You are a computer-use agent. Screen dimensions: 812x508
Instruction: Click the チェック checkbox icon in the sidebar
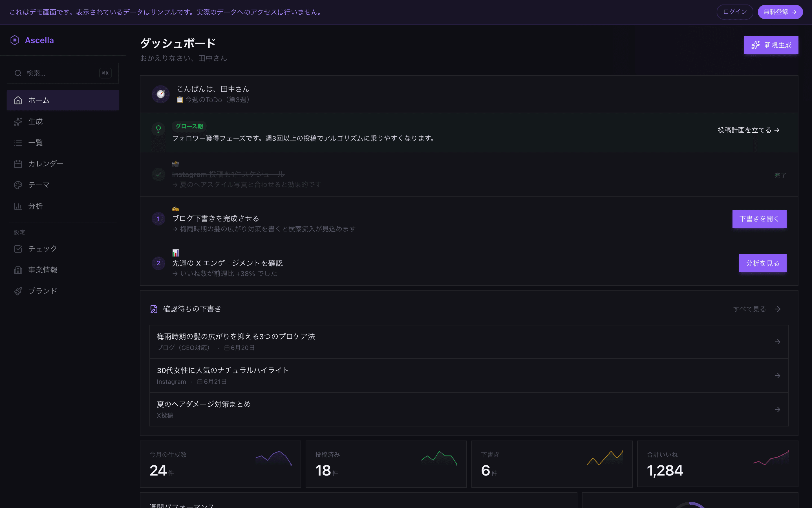[x=18, y=249]
